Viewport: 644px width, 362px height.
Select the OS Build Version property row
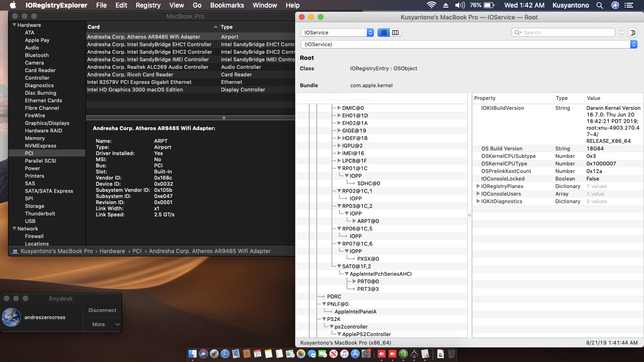(x=557, y=148)
